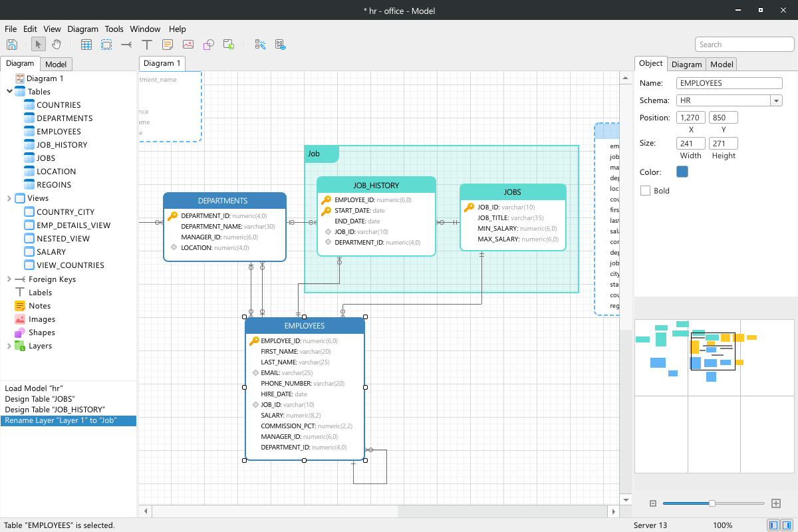Click the Position X field showing 1,270
The height and width of the screenshot is (532, 798).
pos(691,118)
